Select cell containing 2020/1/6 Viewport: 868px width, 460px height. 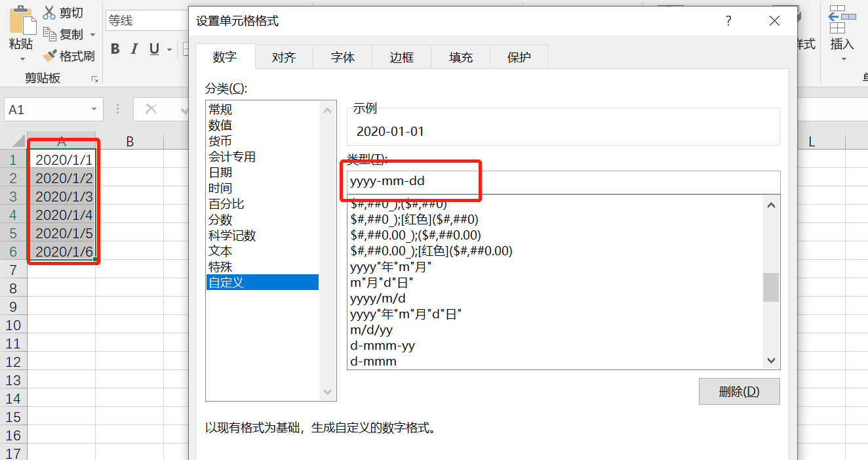click(62, 251)
